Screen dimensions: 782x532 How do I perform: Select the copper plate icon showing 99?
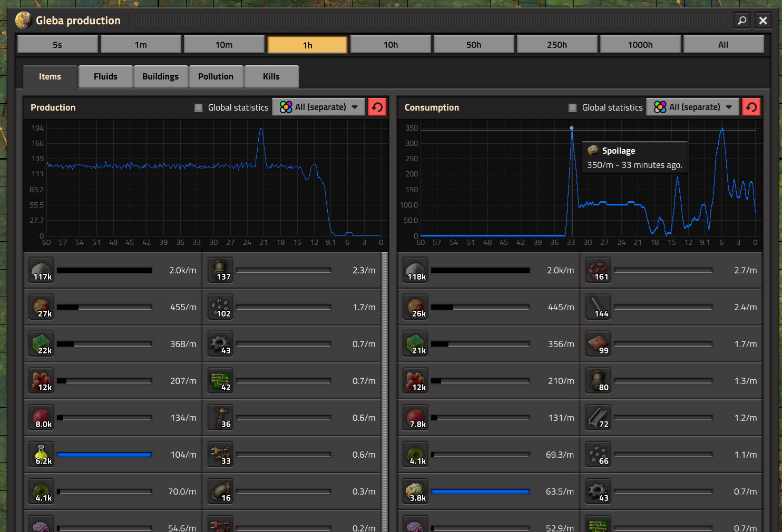click(598, 344)
